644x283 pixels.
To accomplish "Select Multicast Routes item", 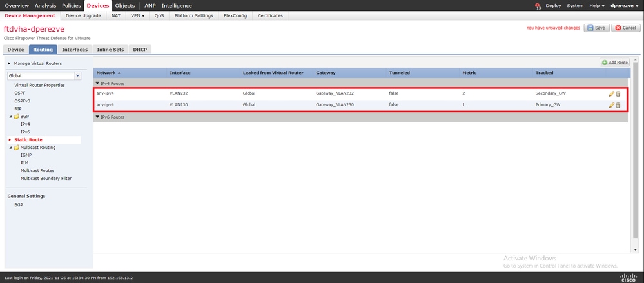I will [x=37, y=170].
